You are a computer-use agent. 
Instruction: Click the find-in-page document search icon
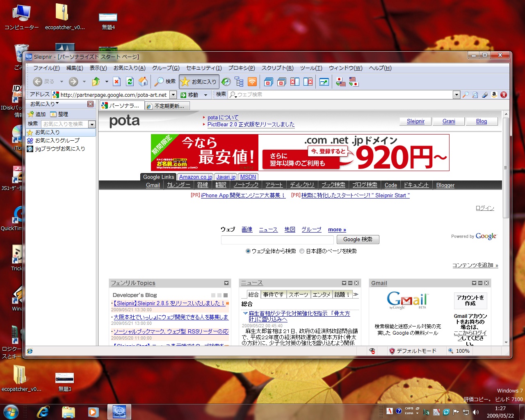click(x=475, y=95)
